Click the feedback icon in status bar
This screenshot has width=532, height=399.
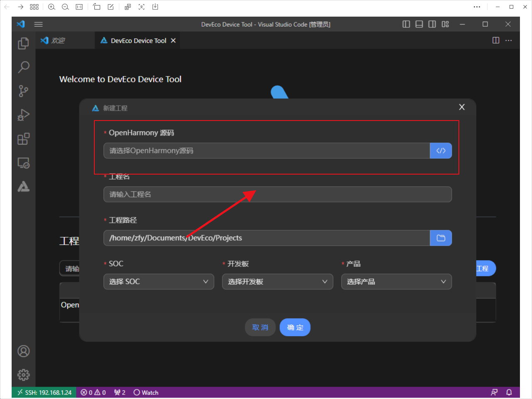click(494, 392)
